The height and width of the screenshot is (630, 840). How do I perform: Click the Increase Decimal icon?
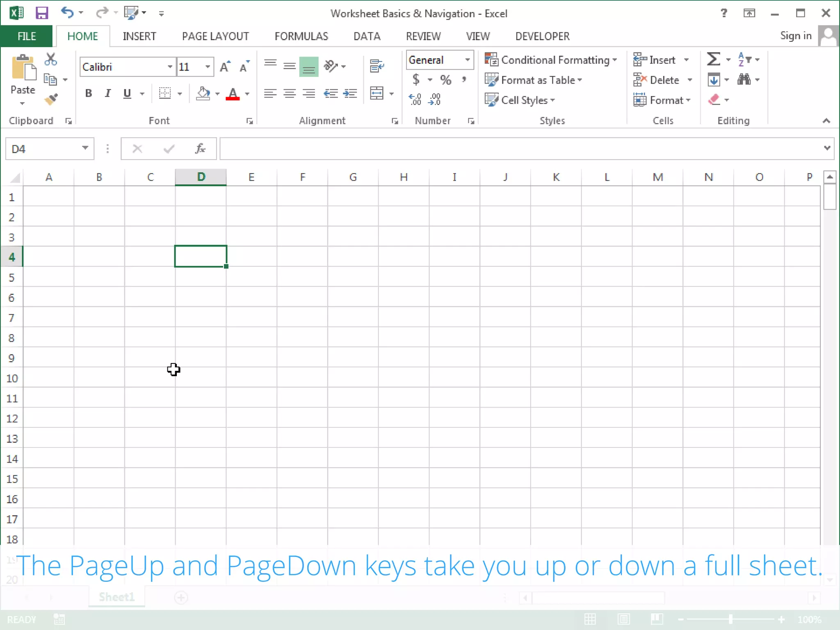pyautogui.click(x=415, y=99)
